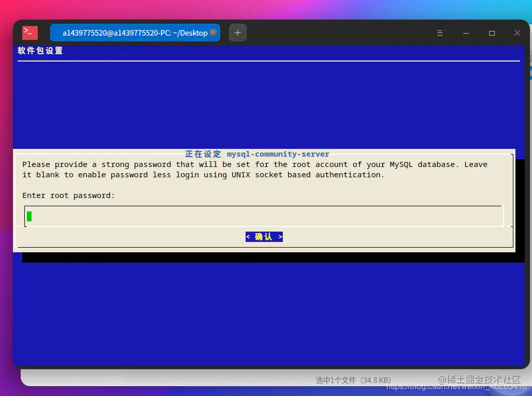Screen dimensions: 532x396
Task: Maximize the terminal window
Action: pyautogui.click(x=492, y=33)
